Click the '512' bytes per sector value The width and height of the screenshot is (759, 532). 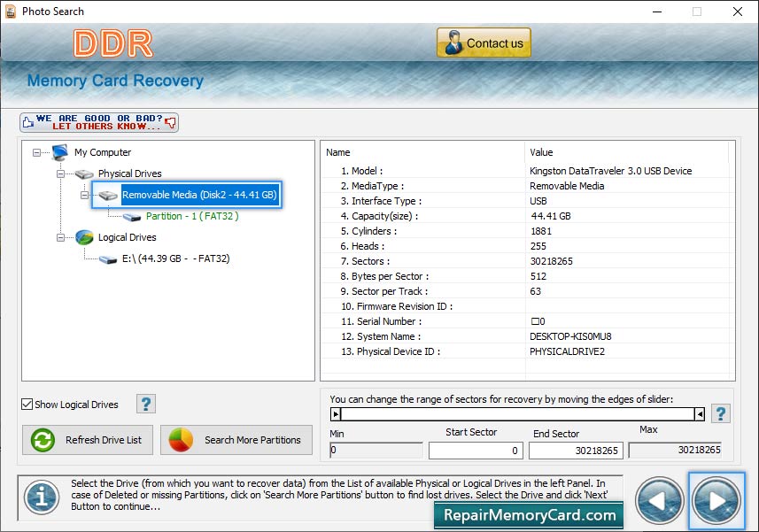tap(538, 276)
